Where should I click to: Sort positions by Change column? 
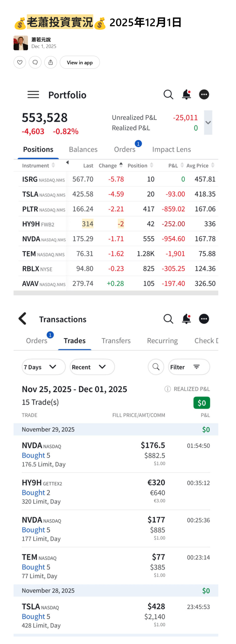[111, 165]
